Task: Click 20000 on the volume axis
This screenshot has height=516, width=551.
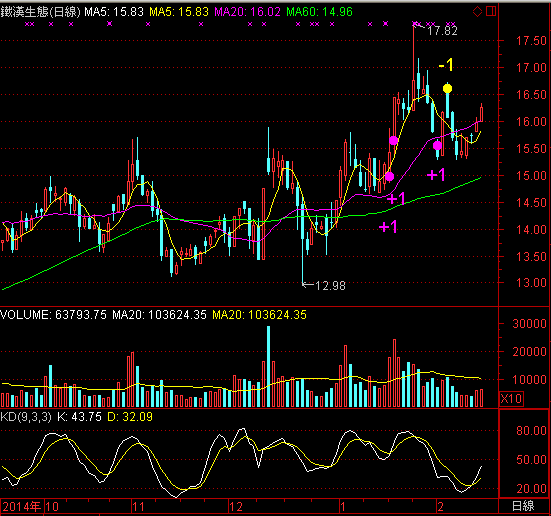Action: [529, 352]
